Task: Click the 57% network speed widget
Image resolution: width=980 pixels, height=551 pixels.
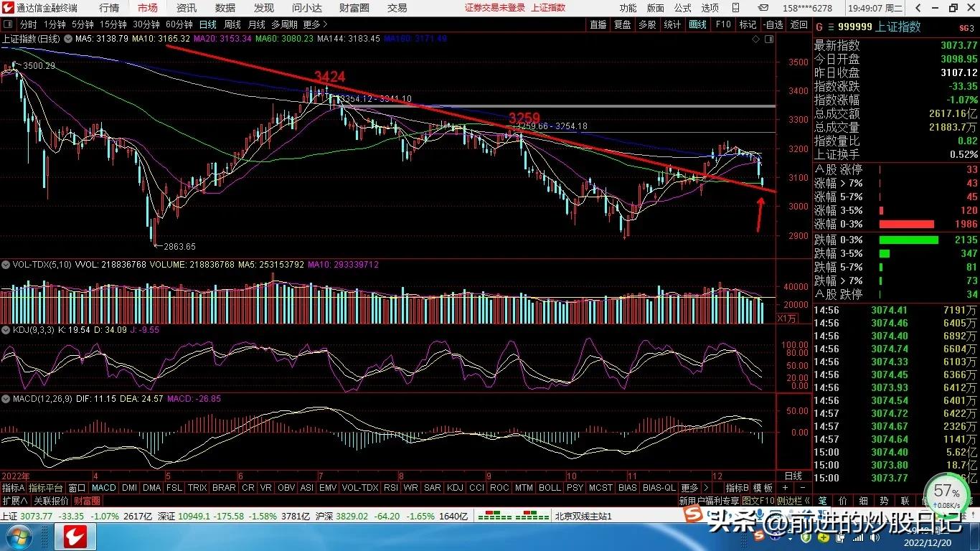Action: tap(947, 495)
